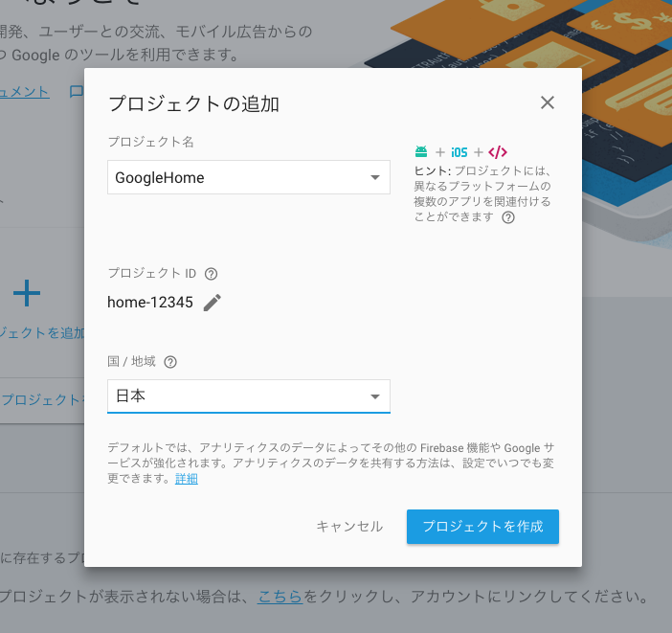Image resolution: width=672 pixels, height=633 pixels.
Task: Click the web code brackets icon
Action: pos(497,152)
